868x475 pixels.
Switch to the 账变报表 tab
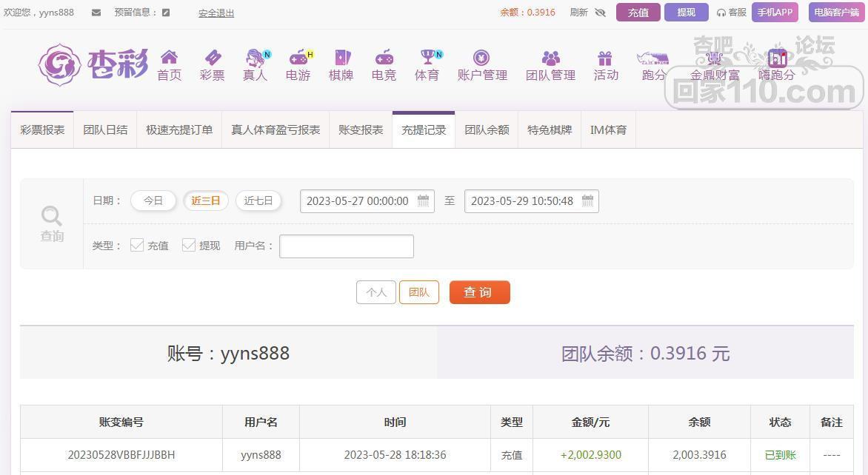tap(361, 130)
